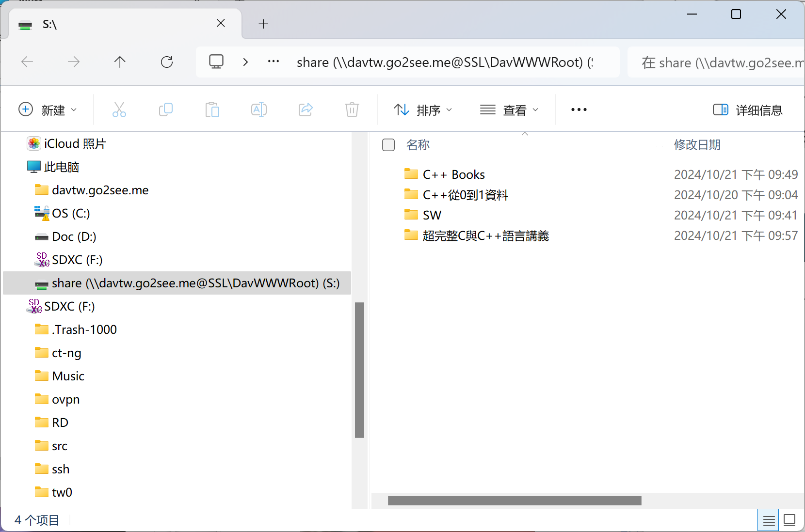Switch to large thumbnails view in status bar
Viewport: 805px width, 532px height.
(x=789, y=520)
